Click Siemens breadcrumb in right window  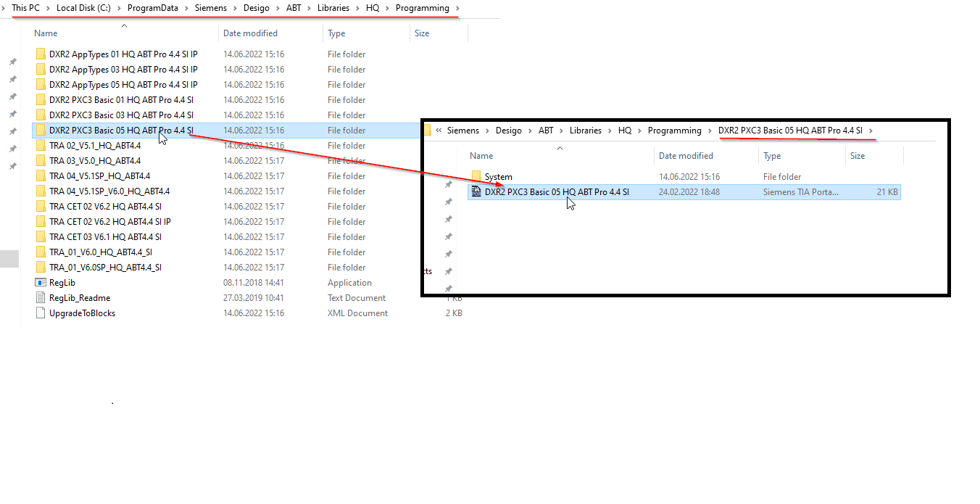coord(463,131)
